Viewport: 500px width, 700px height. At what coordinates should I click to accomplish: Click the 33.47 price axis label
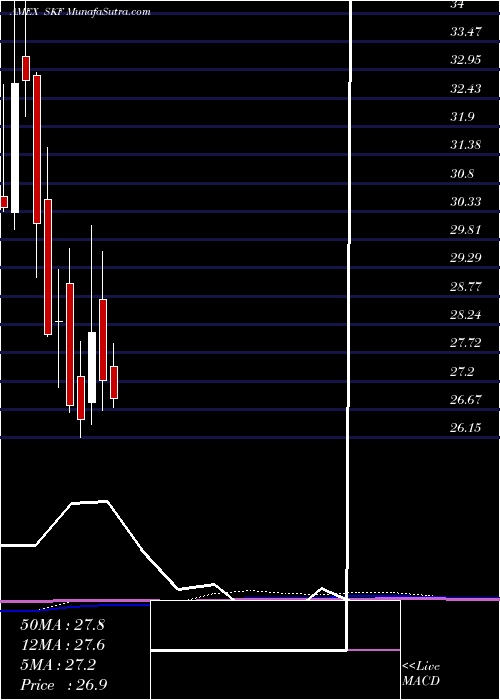(x=466, y=32)
